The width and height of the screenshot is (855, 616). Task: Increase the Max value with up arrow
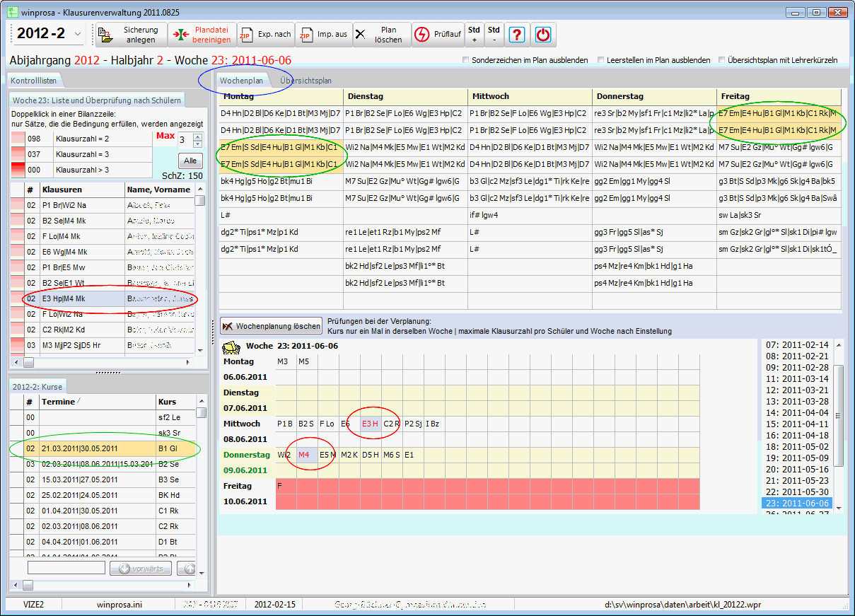coord(197,136)
